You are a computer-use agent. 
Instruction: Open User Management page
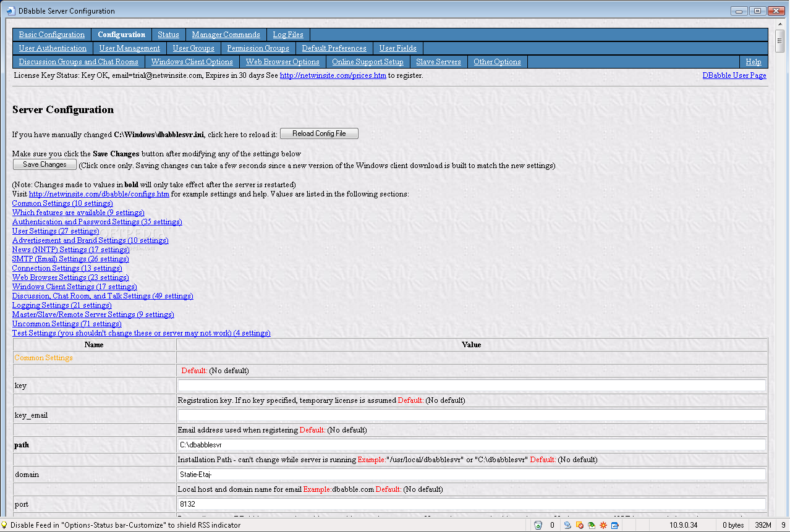(130, 48)
